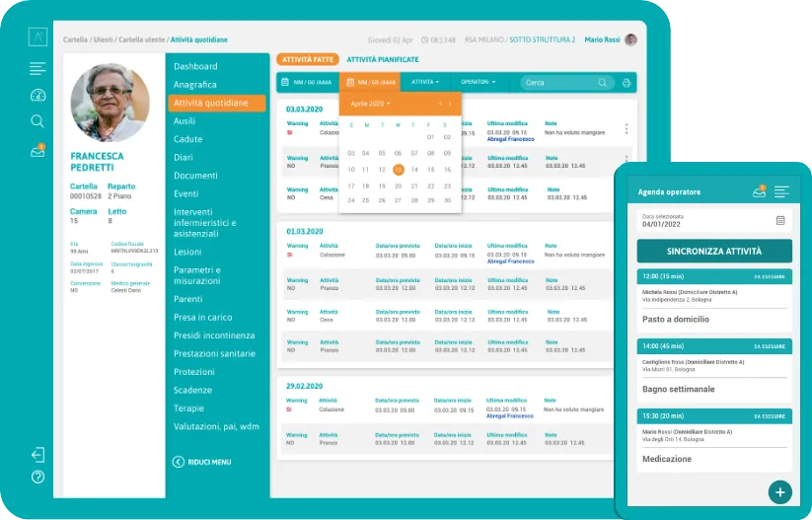
Task: Switch to ATTIVITÀ FATTE tab
Action: click(x=308, y=59)
